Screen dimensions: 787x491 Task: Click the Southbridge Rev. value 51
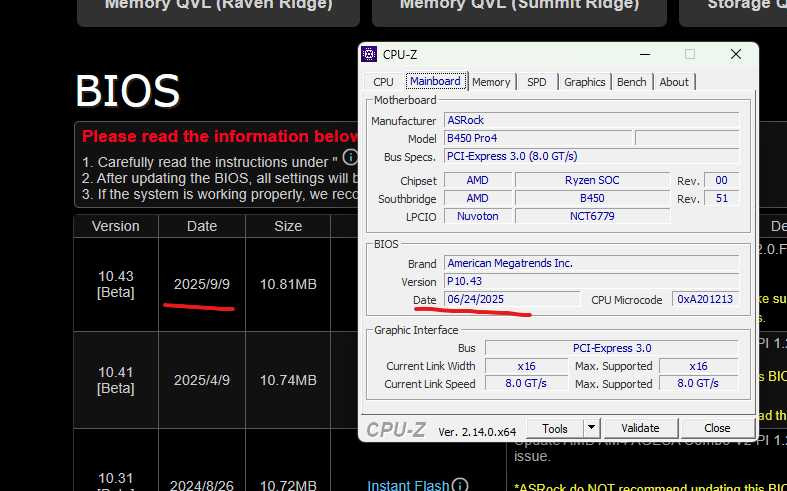721,198
